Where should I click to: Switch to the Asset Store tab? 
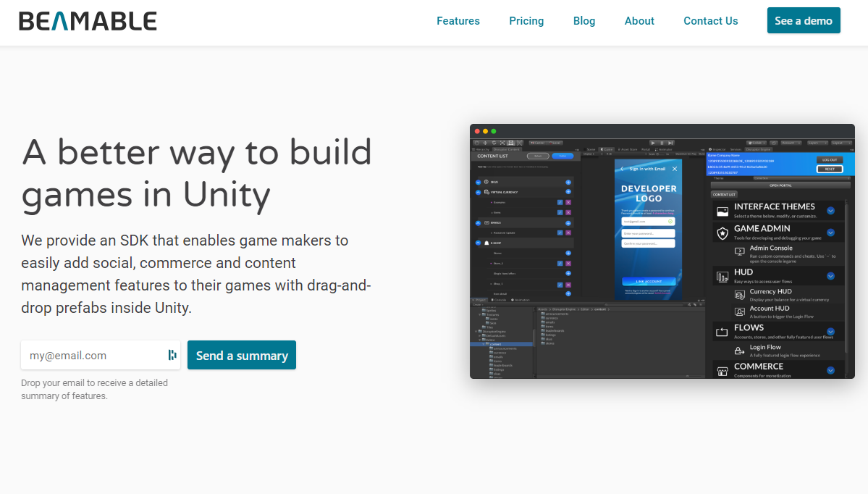pyautogui.click(x=628, y=149)
